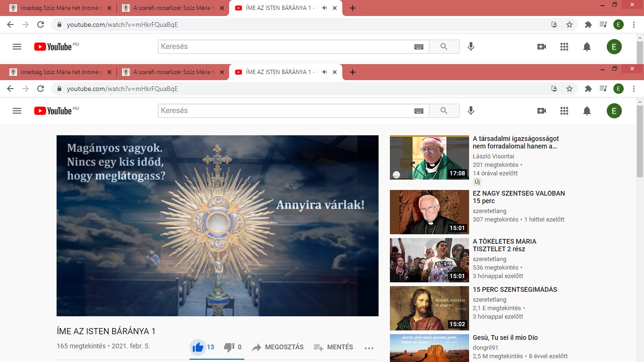Bookmark the page with the topmost star icon
Screen dimensions: 644x362
570,25
